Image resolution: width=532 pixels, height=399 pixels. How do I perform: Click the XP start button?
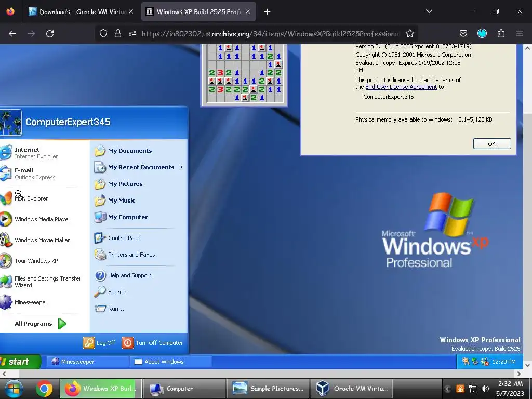tap(20, 362)
